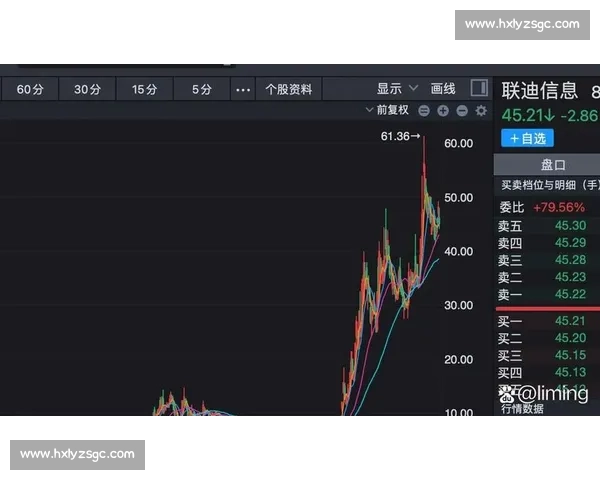Open more timeframes via ellipsis button

point(243,90)
